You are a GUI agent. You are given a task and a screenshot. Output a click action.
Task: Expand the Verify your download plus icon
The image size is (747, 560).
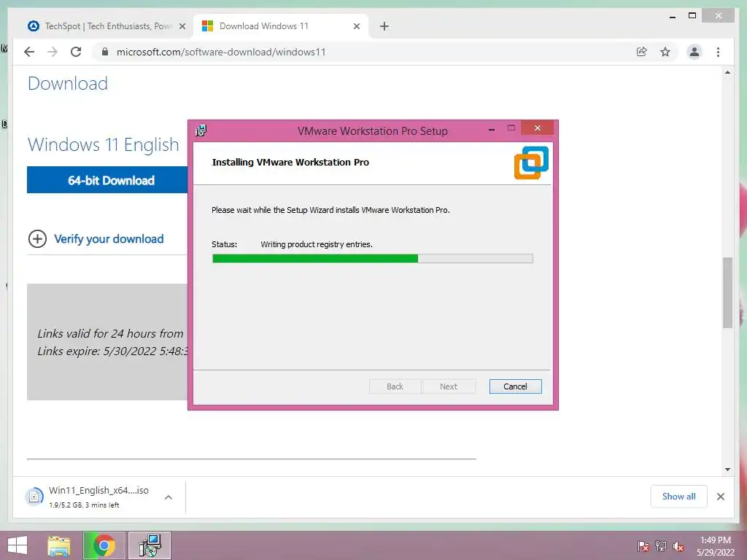click(38, 238)
